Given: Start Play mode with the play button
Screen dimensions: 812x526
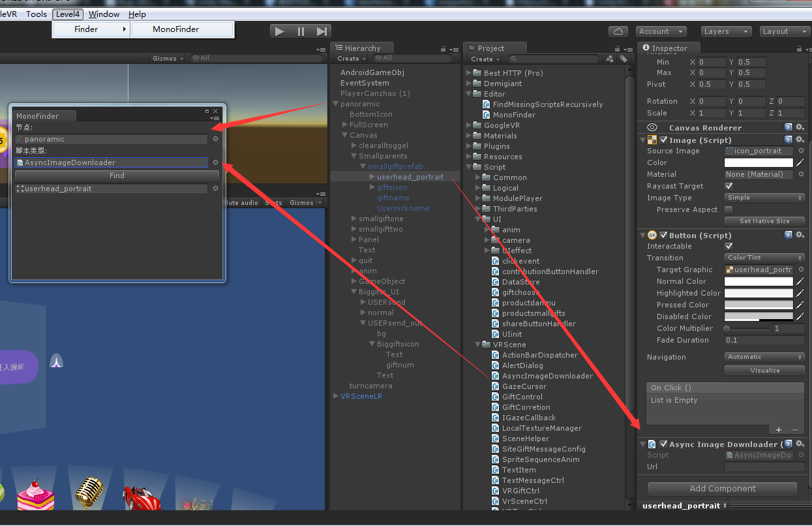Looking at the screenshot, I should click(x=280, y=31).
